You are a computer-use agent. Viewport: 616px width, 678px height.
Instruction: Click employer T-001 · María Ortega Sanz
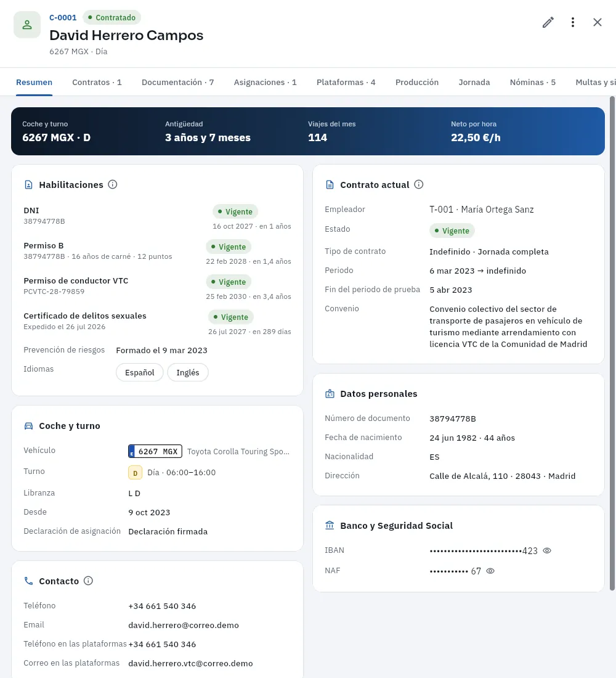coord(482,210)
